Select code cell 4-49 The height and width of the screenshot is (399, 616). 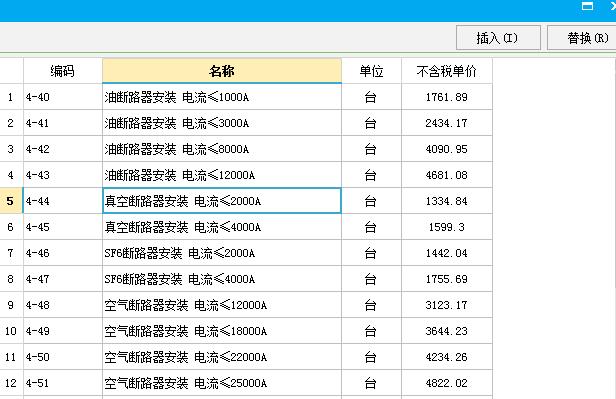coord(62,331)
